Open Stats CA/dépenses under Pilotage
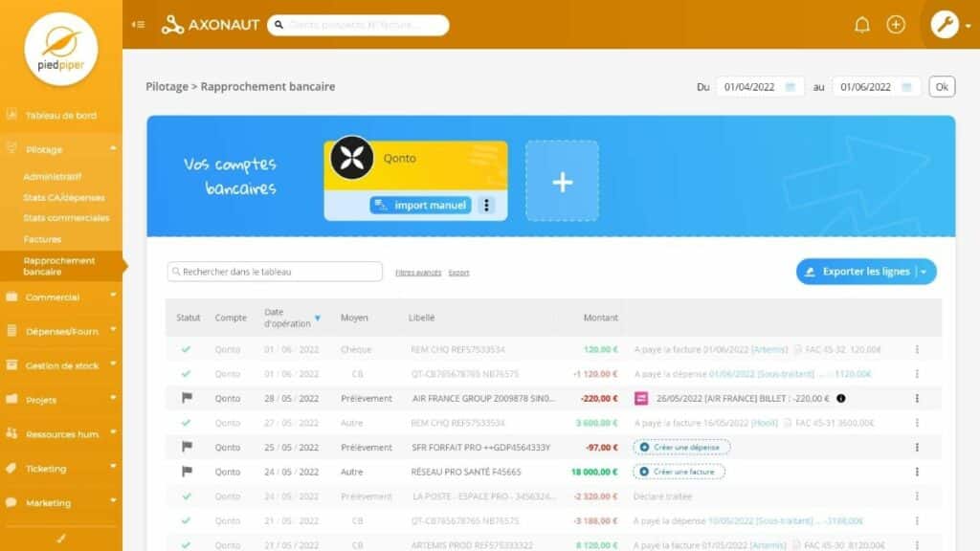Viewport: 980px width, 551px height. [64, 197]
